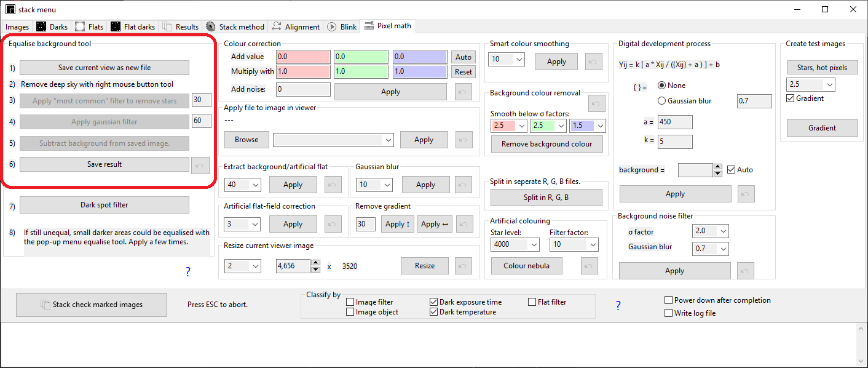Viewport: 868px width, 368px height.
Task: Open the Alignment tab
Action: pos(296,27)
